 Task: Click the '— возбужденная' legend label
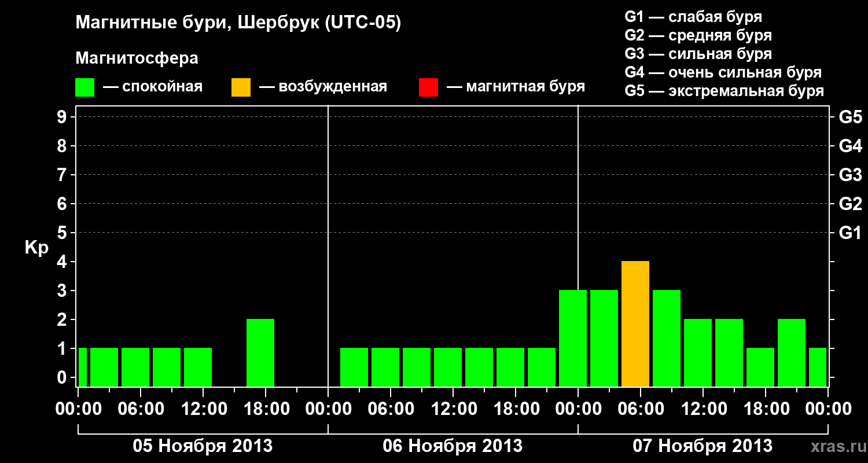(x=323, y=87)
